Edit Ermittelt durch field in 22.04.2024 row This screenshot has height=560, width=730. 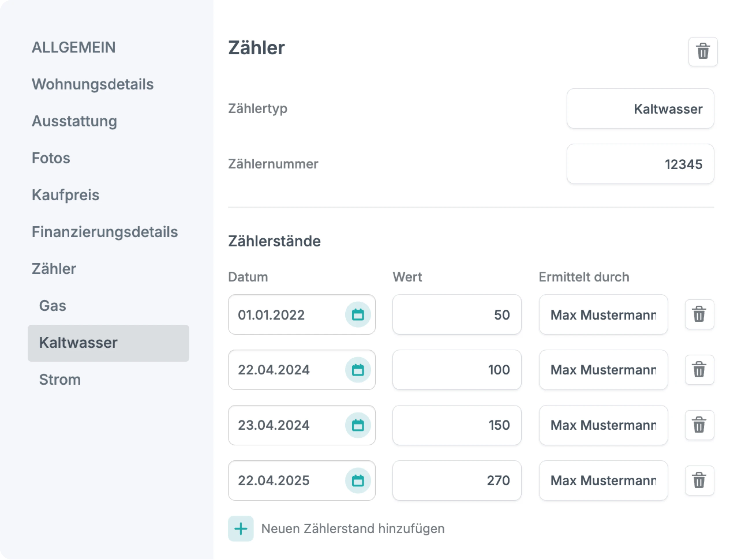603,370
